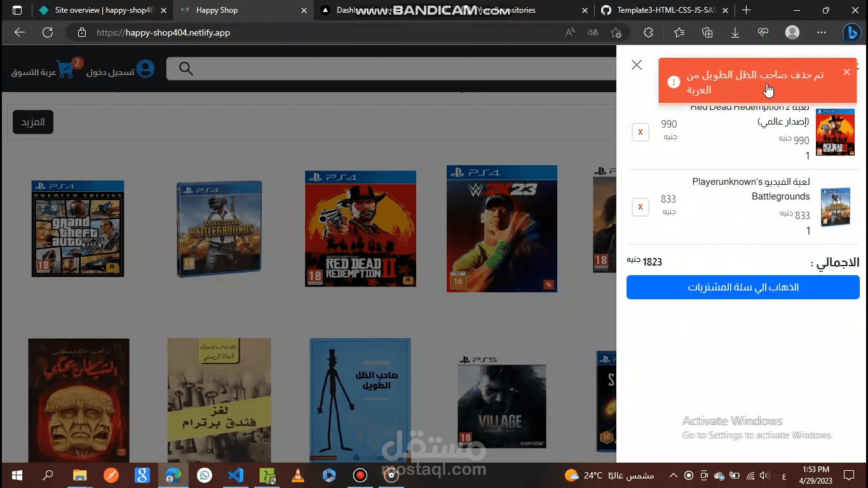The width and height of the screenshot is (868, 488).
Task: Open the صاحب الظل الطويل book cover
Action: coord(360,400)
